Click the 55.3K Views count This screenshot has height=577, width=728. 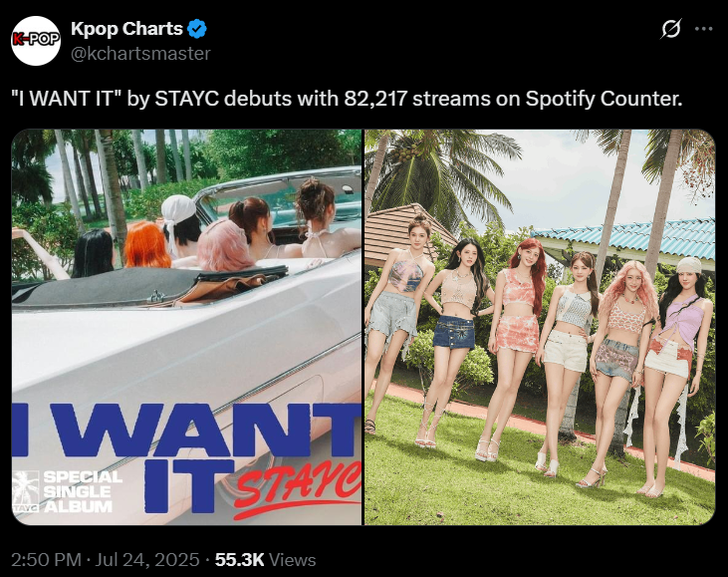[x=266, y=560]
